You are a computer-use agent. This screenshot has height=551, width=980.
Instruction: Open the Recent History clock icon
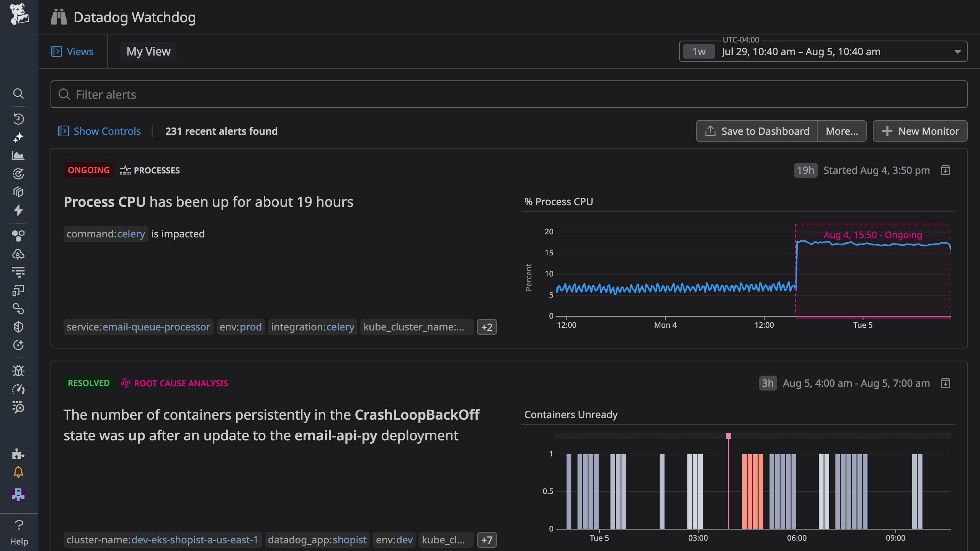pos(18,119)
